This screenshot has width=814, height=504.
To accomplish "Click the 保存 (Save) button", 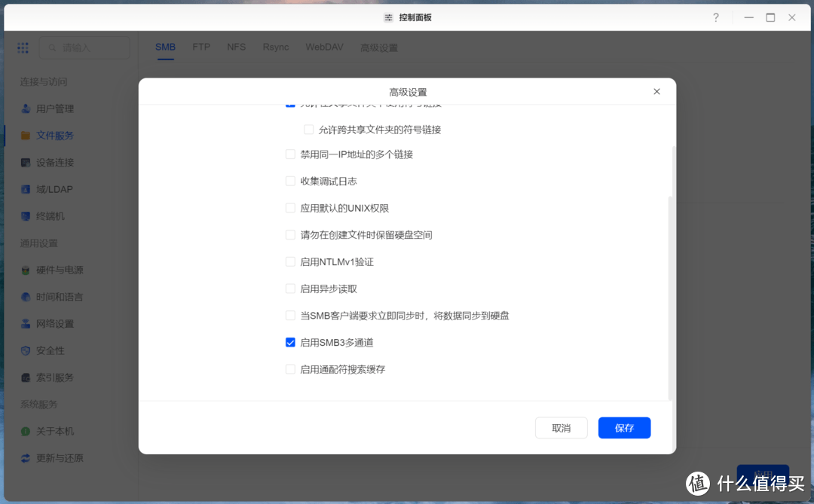I will click(624, 427).
